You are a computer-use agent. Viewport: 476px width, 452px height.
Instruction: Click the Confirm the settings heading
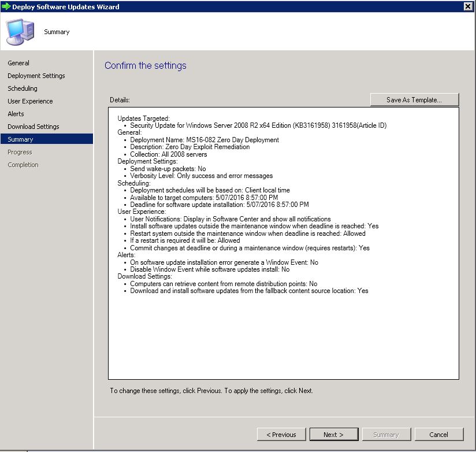(x=146, y=66)
